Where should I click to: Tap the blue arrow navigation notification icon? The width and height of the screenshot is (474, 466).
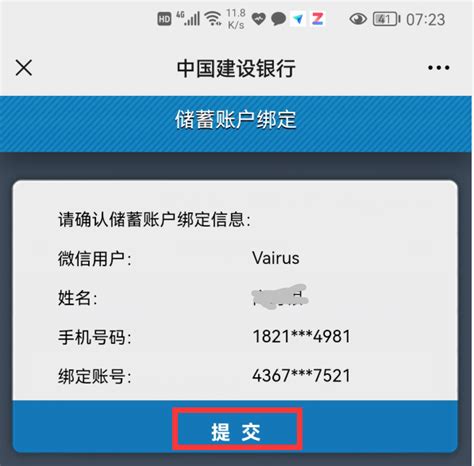coord(298,19)
